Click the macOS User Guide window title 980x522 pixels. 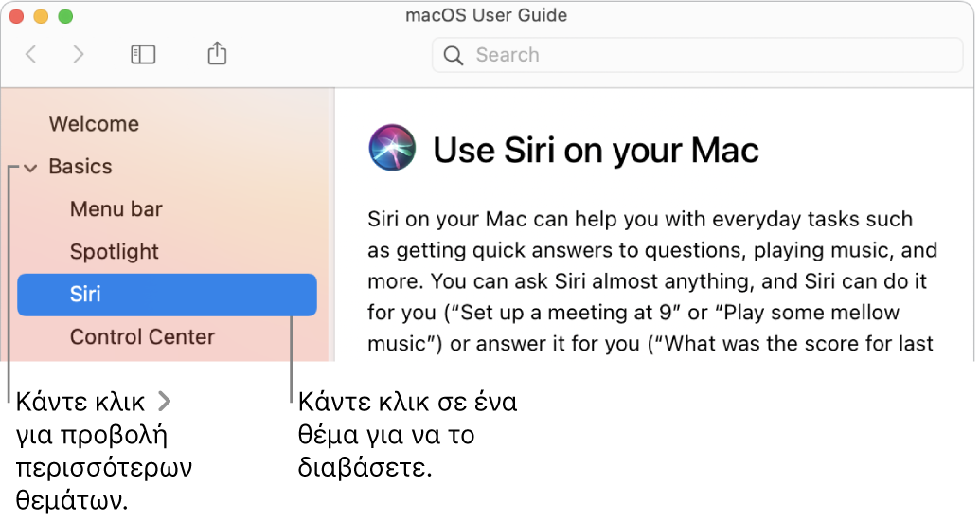coord(487,15)
